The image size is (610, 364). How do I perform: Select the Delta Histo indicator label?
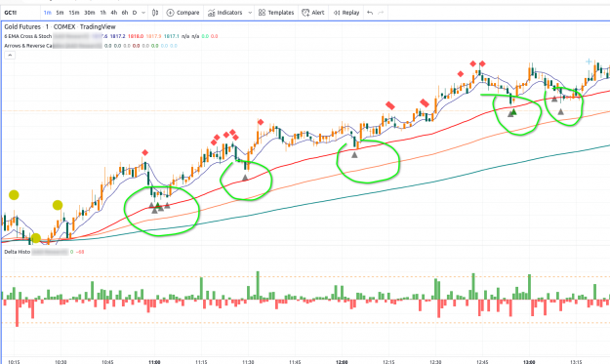[x=18, y=252]
